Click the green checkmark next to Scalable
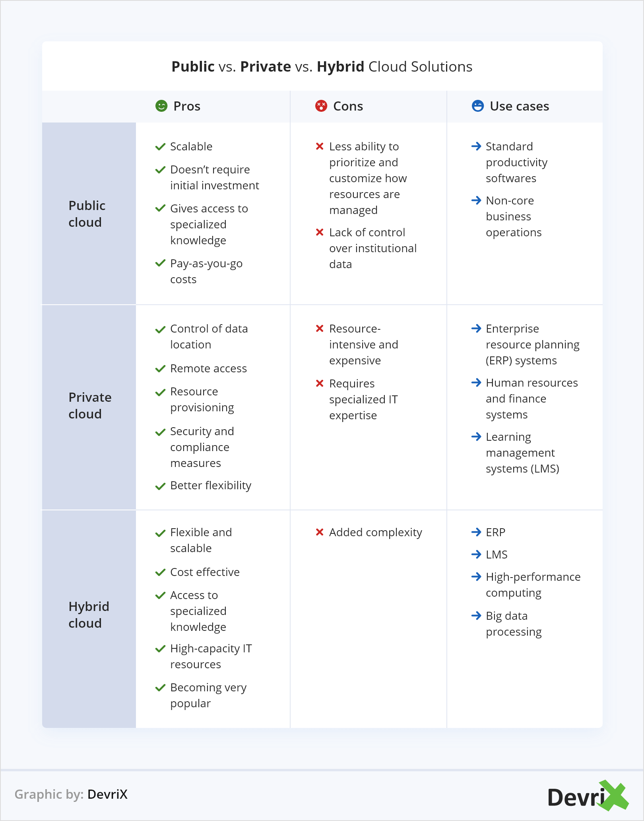644x821 pixels. point(160,147)
